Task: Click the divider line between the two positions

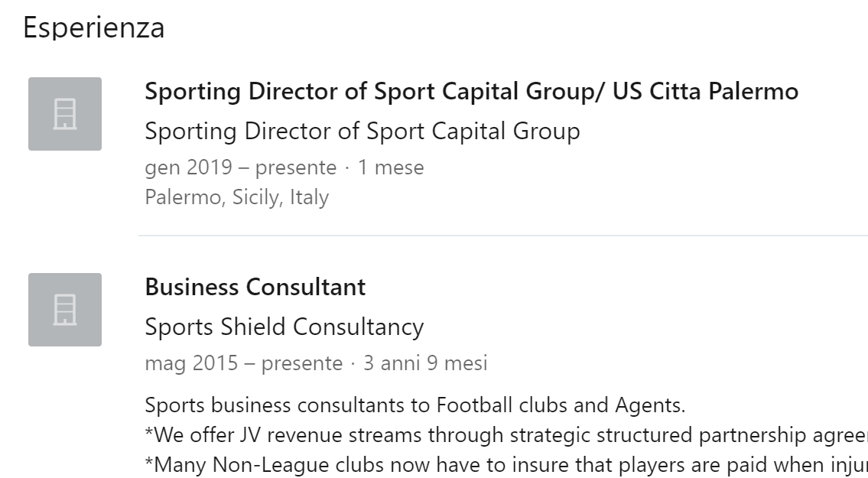Action: pos(502,236)
